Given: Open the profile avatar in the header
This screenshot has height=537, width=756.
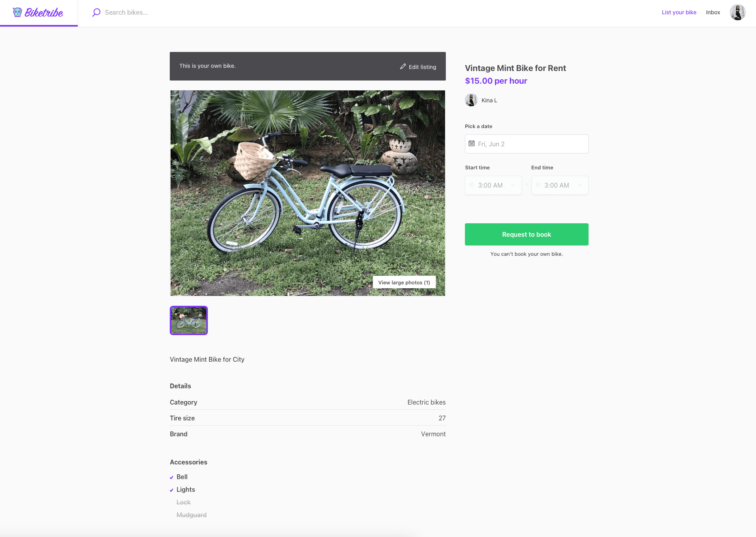Looking at the screenshot, I should pyautogui.click(x=737, y=12).
